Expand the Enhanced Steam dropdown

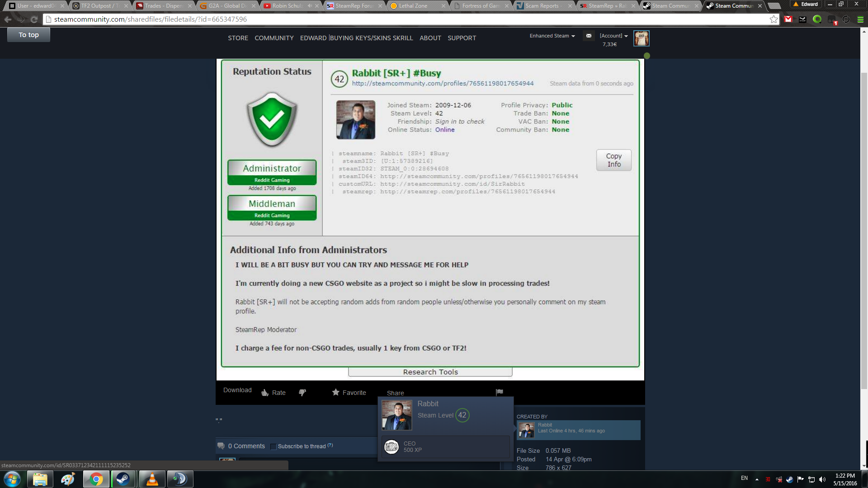(x=552, y=36)
